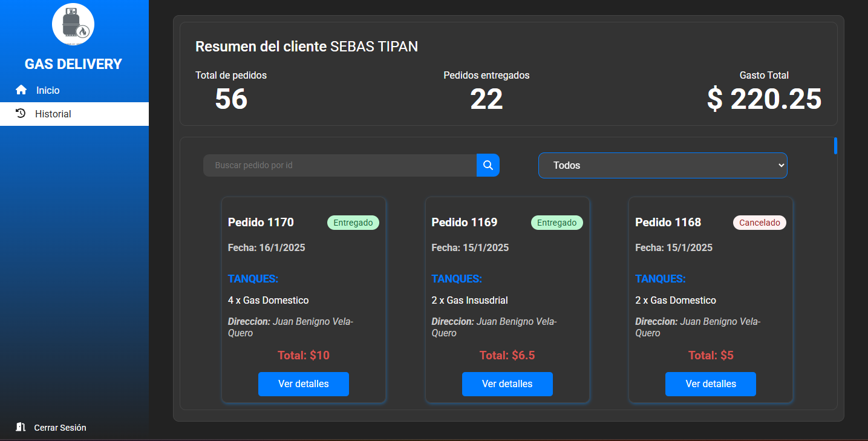
Task: Click the gas cylinder logo icon
Action: coord(73,24)
